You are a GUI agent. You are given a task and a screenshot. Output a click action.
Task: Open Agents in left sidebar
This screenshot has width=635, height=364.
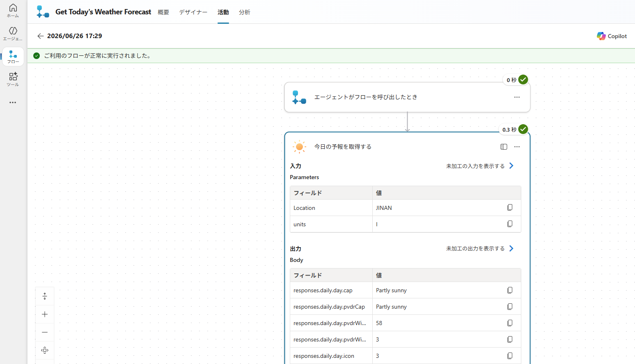[x=13, y=34]
